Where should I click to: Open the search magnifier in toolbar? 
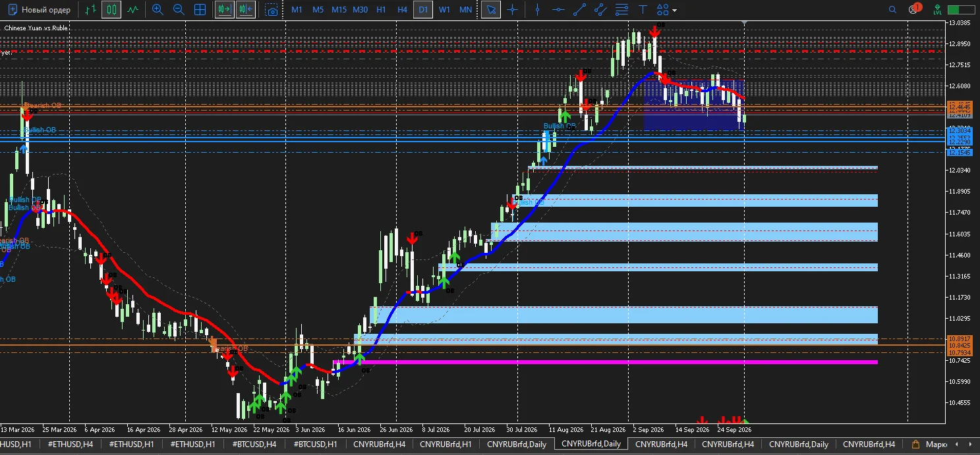892,10
